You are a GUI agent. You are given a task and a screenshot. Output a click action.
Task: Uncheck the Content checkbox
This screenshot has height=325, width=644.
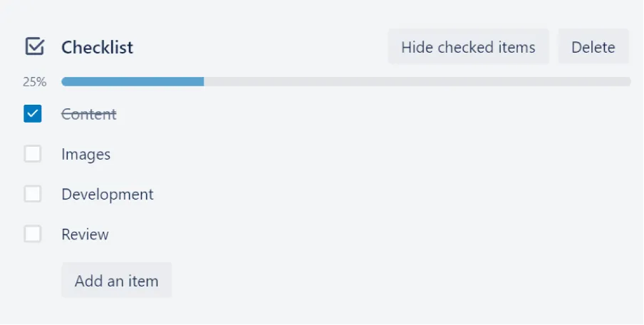[x=33, y=114]
